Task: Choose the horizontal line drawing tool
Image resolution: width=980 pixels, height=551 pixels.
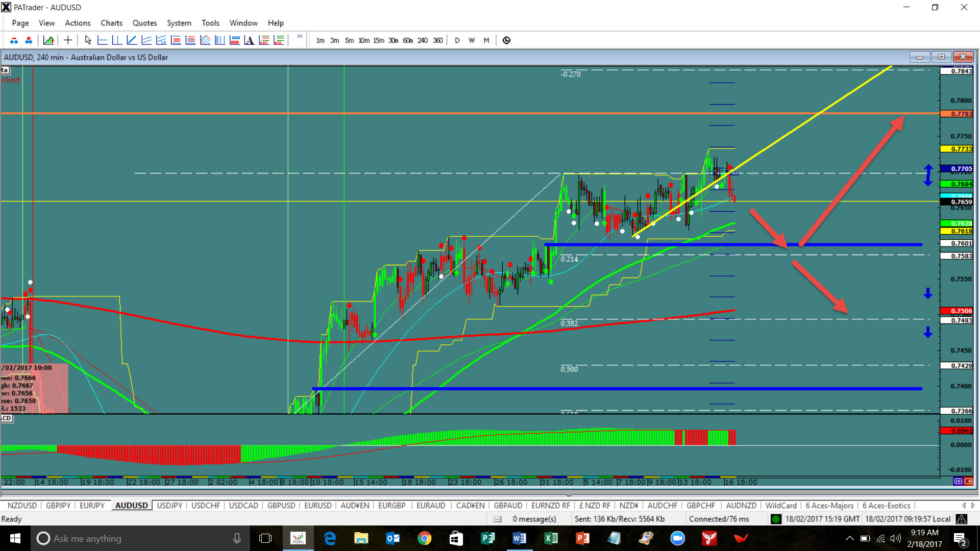Action: (102, 40)
